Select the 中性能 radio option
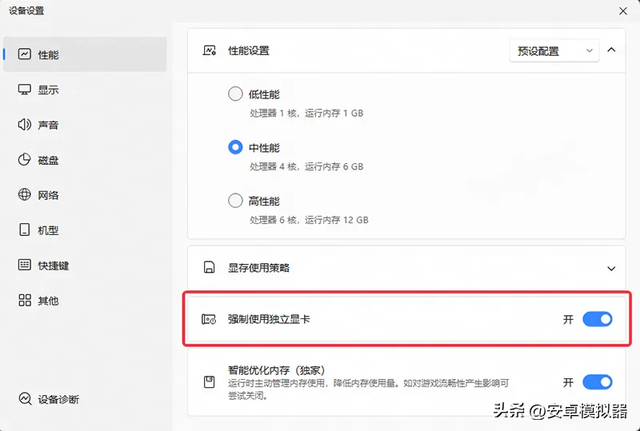The height and width of the screenshot is (431, 640). (x=235, y=147)
